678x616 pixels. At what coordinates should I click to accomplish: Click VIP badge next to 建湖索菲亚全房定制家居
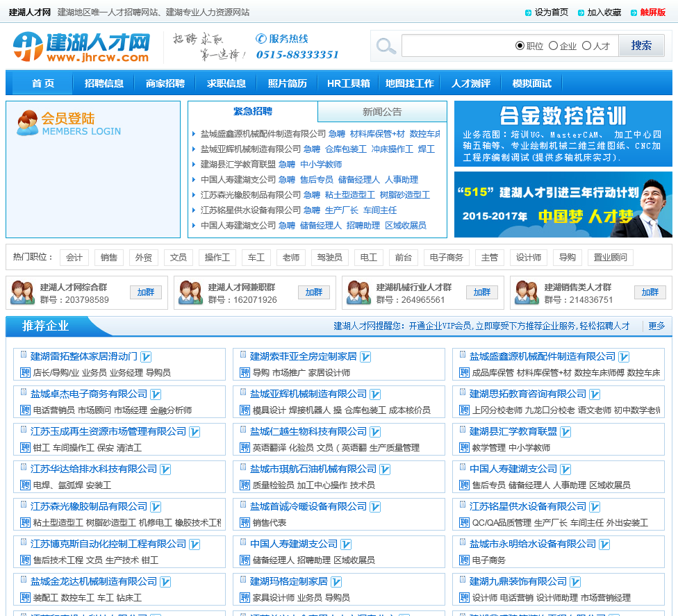(365, 357)
